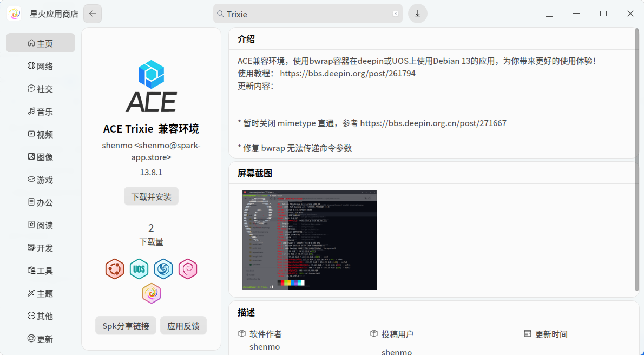
Task: Click the 屏幕截图 section heading
Action: point(255,173)
